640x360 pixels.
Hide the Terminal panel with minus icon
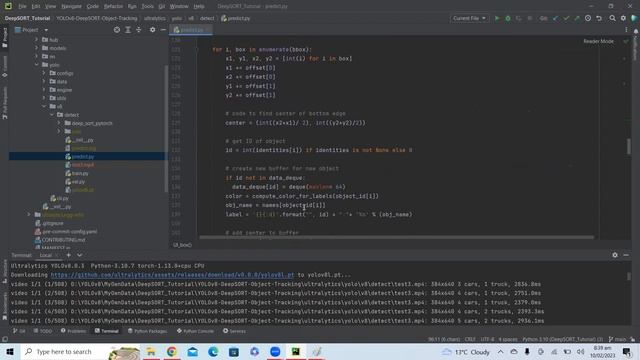[x=626, y=255]
